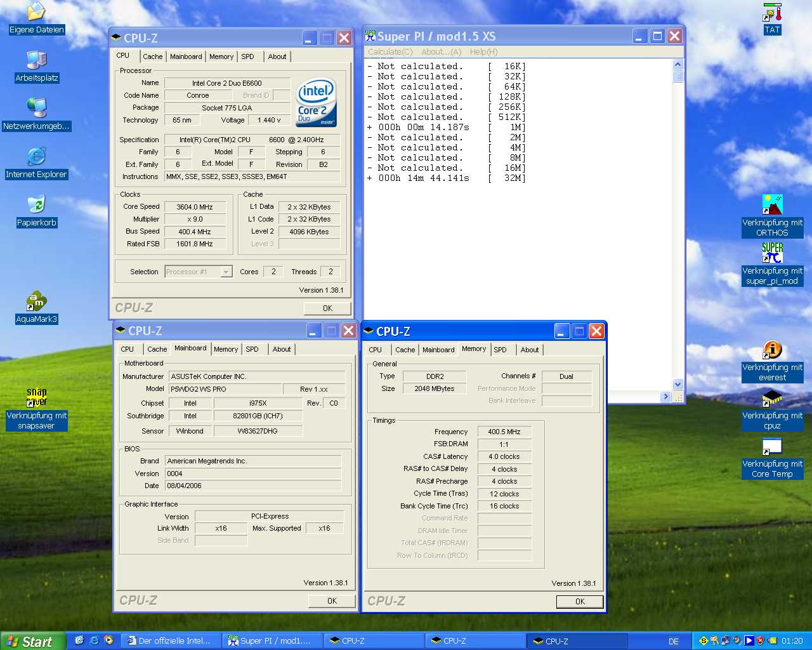
Task: Click the memory Frequency value 400.5 MHz
Action: click(504, 432)
